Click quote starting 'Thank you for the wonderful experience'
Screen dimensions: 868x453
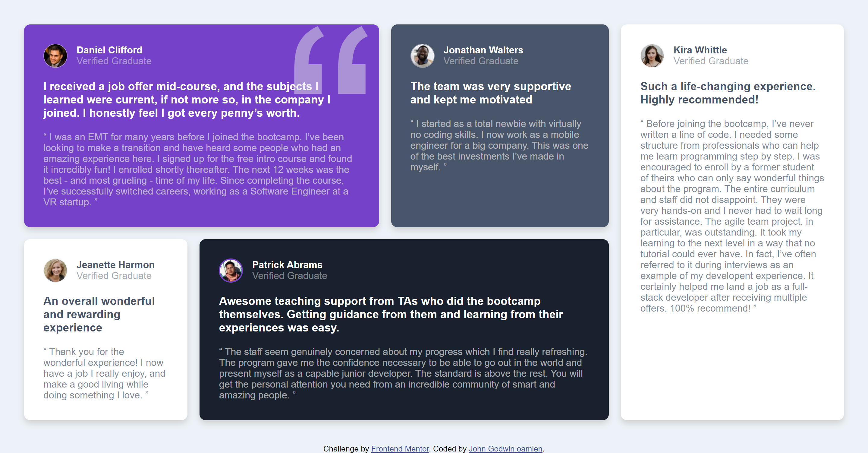(105, 373)
